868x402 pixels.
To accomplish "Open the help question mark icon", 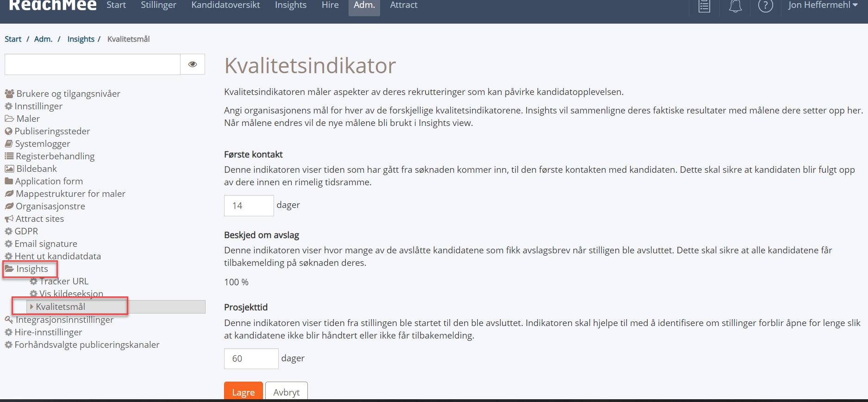I will coord(765,6).
